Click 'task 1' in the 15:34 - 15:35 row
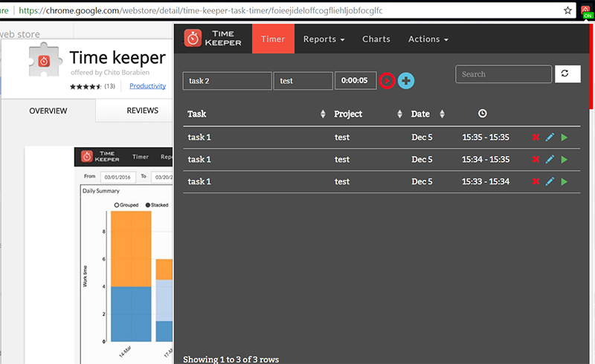This screenshot has width=595, height=364. tap(199, 159)
